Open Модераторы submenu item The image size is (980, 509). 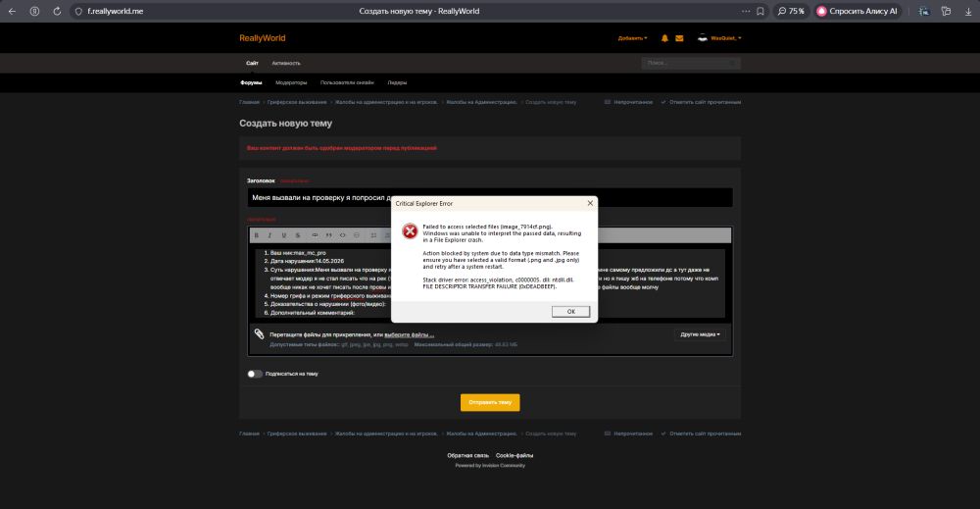pos(291,82)
